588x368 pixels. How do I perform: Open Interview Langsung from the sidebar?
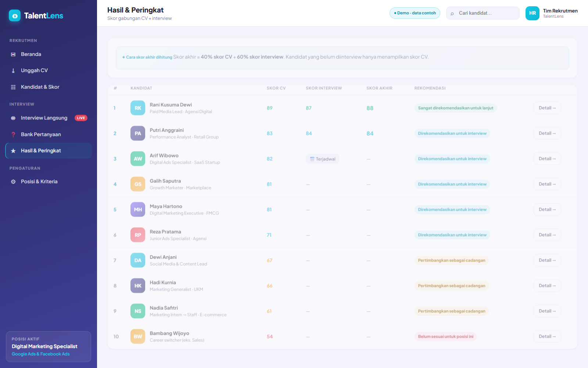coord(49,118)
